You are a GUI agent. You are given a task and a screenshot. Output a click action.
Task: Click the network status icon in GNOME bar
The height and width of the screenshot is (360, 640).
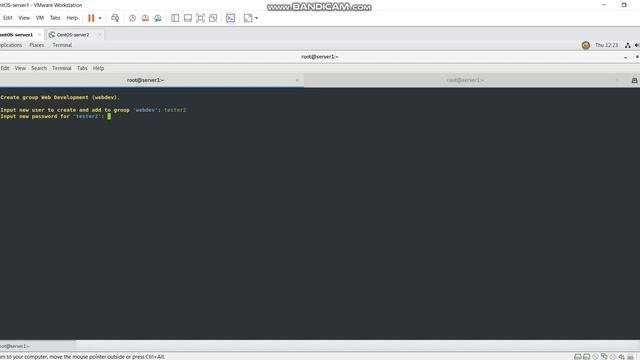pos(628,45)
